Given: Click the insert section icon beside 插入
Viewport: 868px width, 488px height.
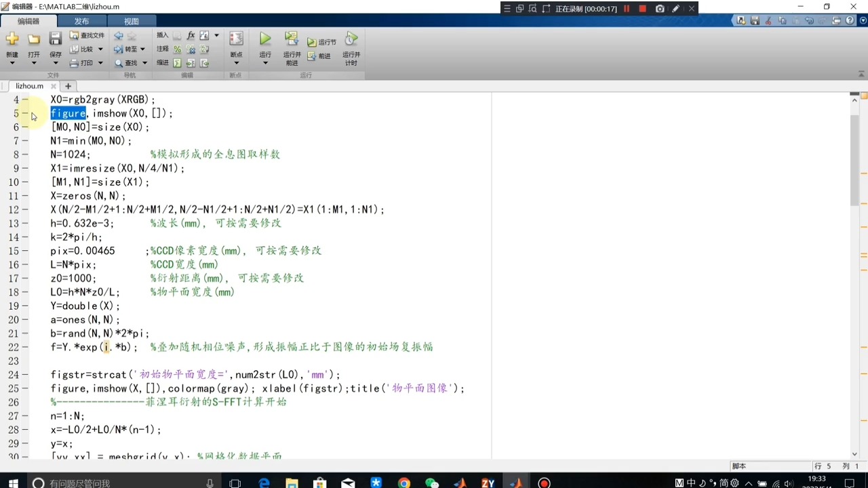Looking at the screenshot, I should tap(177, 35).
